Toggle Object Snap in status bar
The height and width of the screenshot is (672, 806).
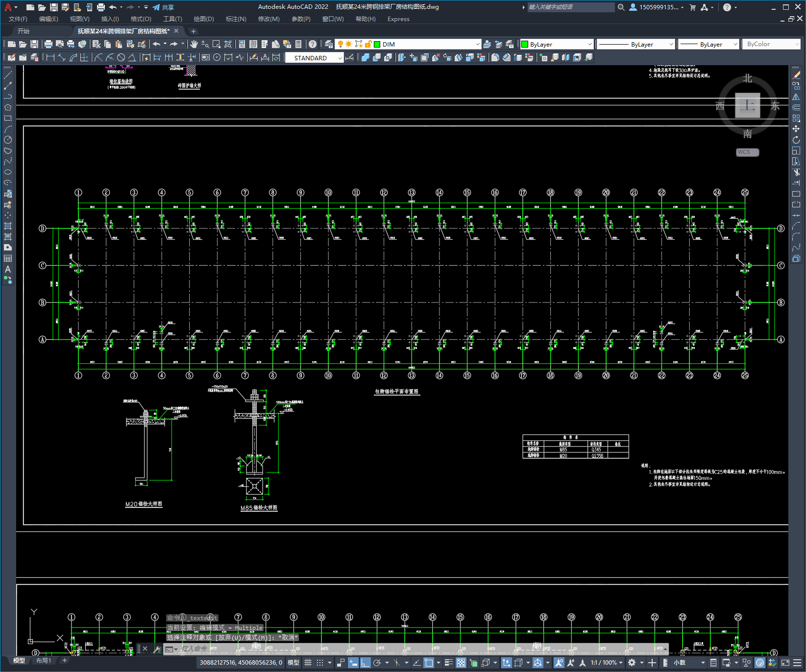tap(429, 663)
